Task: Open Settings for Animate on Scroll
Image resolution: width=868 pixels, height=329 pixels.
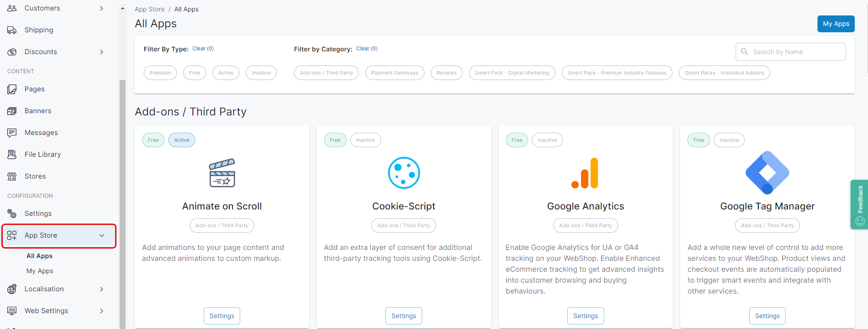Action: click(222, 316)
